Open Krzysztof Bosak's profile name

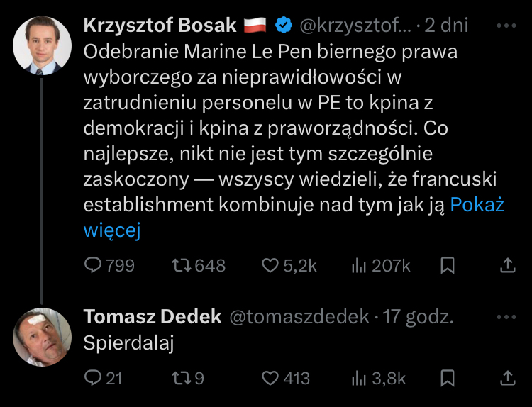click(x=160, y=26)
